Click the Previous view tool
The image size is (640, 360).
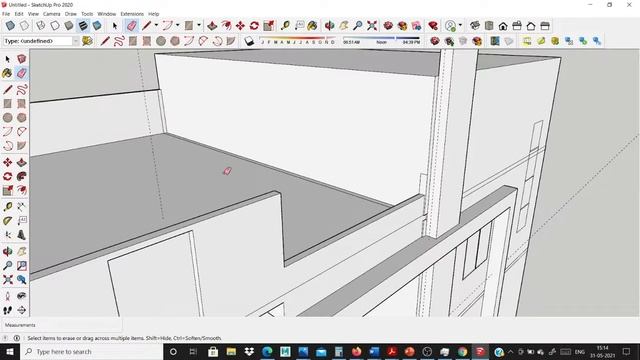tap(22, 280)
